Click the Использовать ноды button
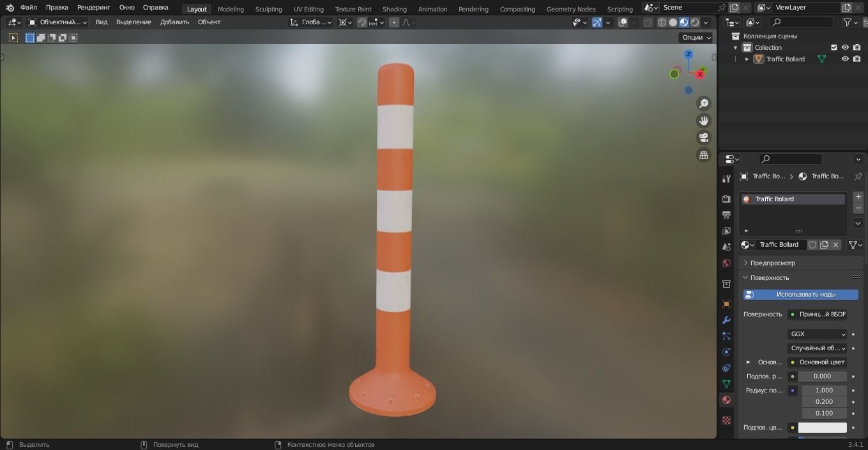This screenshot has width=868, height=450. 801,295
